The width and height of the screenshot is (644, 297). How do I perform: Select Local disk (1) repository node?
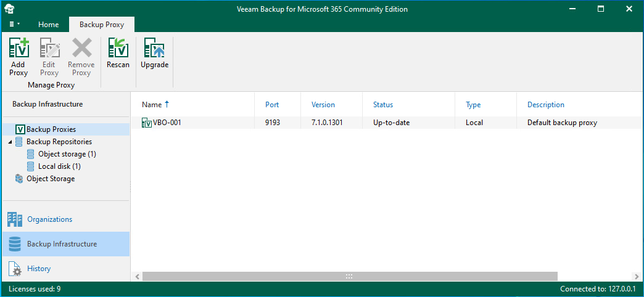click(60, 166)
